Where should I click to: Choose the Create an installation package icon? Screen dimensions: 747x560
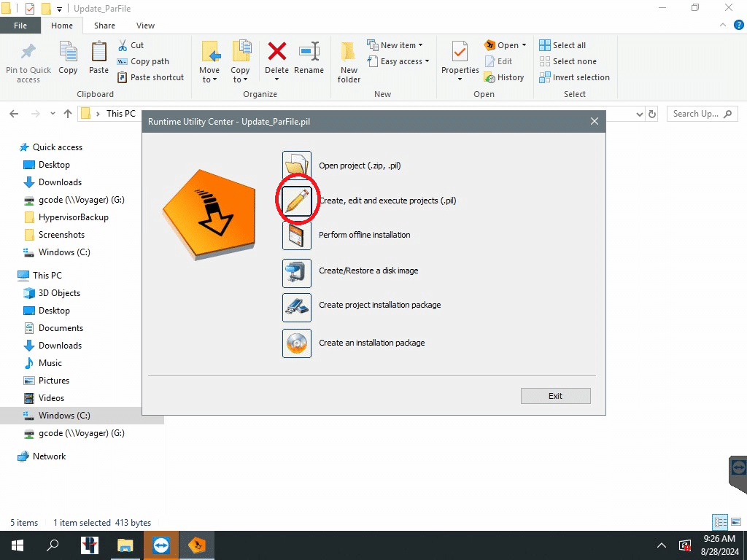coord(297,343)
